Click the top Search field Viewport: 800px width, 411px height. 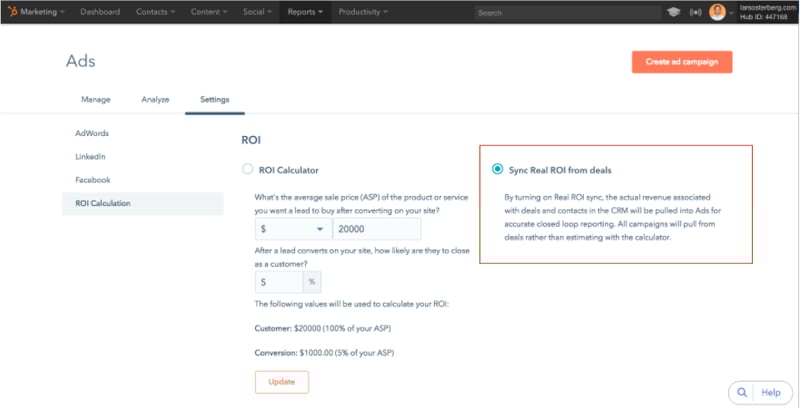tap(567, 13)
